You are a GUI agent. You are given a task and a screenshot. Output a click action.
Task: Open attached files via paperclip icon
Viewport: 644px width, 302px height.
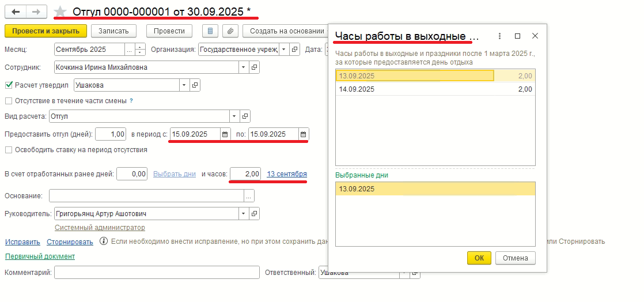(x=230, y=31)
